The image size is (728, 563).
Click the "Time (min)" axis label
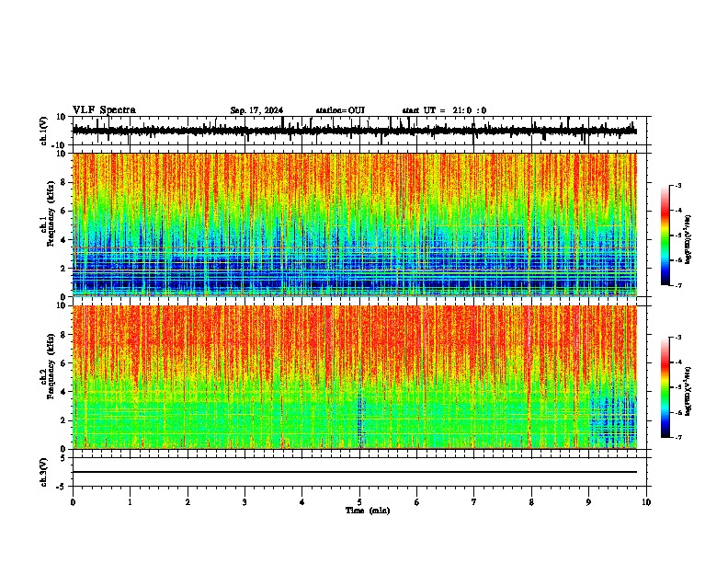368,511
